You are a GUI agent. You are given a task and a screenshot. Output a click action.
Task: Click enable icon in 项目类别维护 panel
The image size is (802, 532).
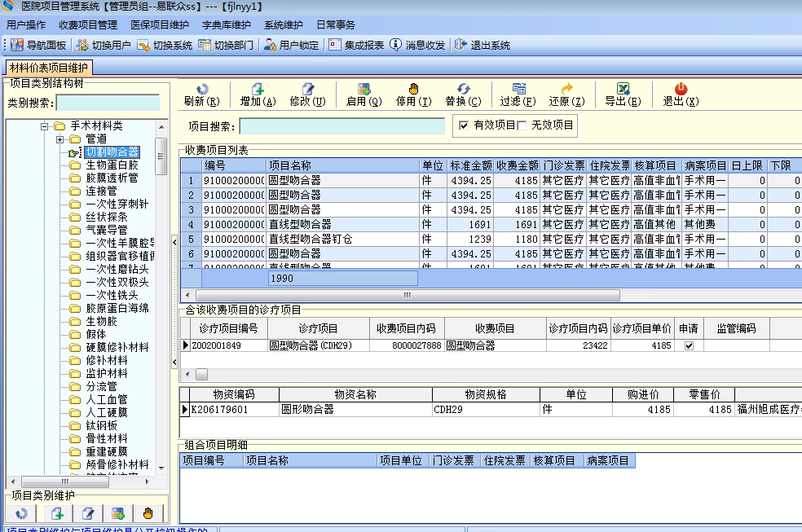[117, 513]
